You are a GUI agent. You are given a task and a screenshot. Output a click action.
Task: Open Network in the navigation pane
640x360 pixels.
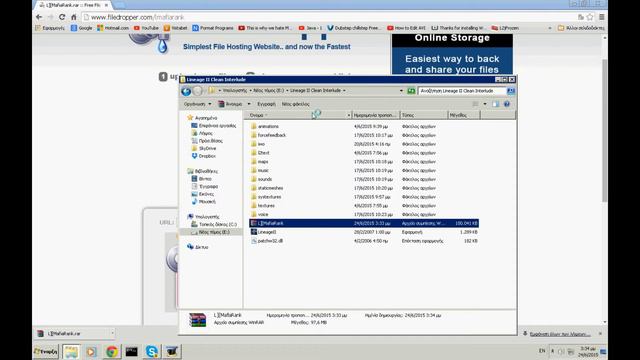point(201,247)
